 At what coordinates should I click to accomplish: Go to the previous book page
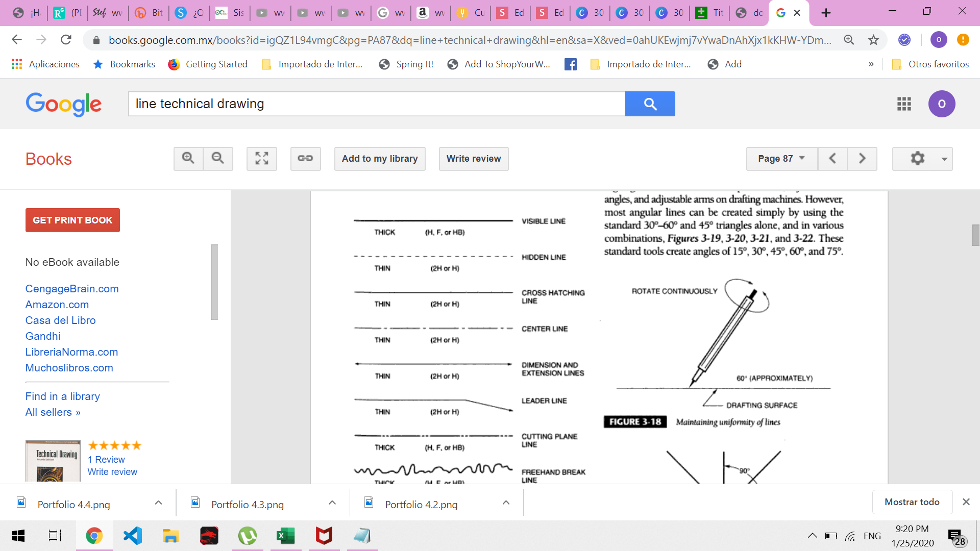[832, 159]
